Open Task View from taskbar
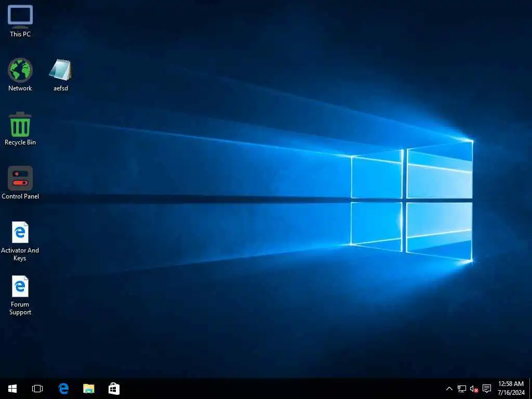This screenshot has height=399, width=532. coord(37,389)
